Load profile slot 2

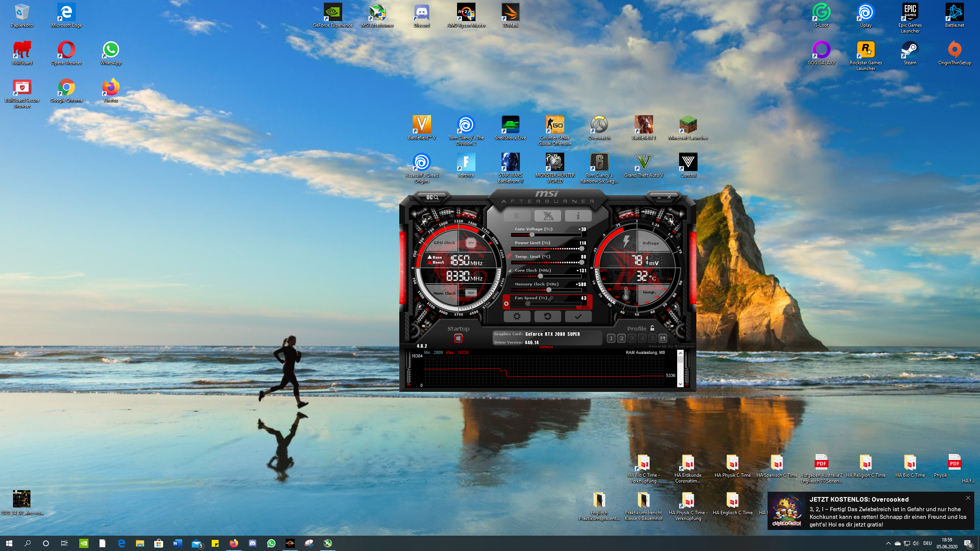tap(621, 338)
